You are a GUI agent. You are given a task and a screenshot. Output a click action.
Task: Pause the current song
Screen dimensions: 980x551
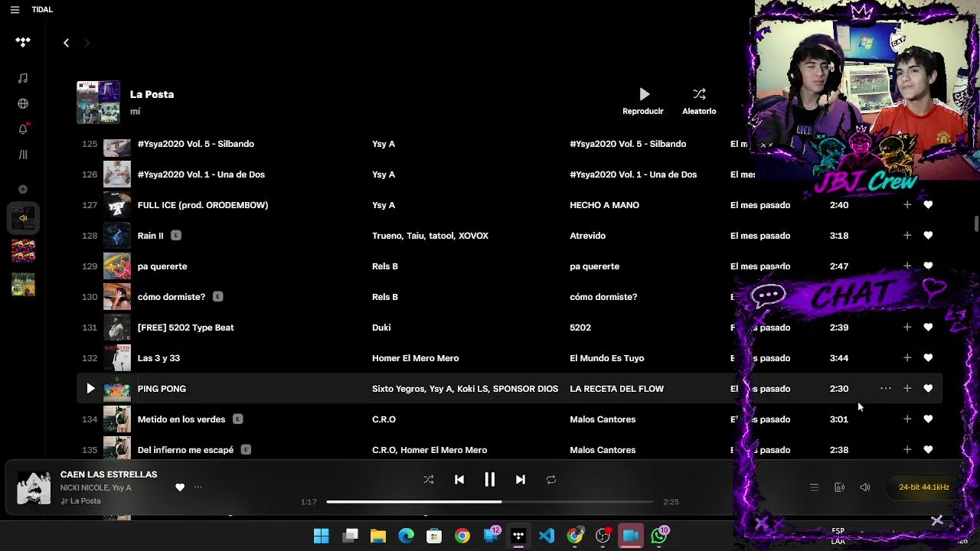(x=490, y=480)
